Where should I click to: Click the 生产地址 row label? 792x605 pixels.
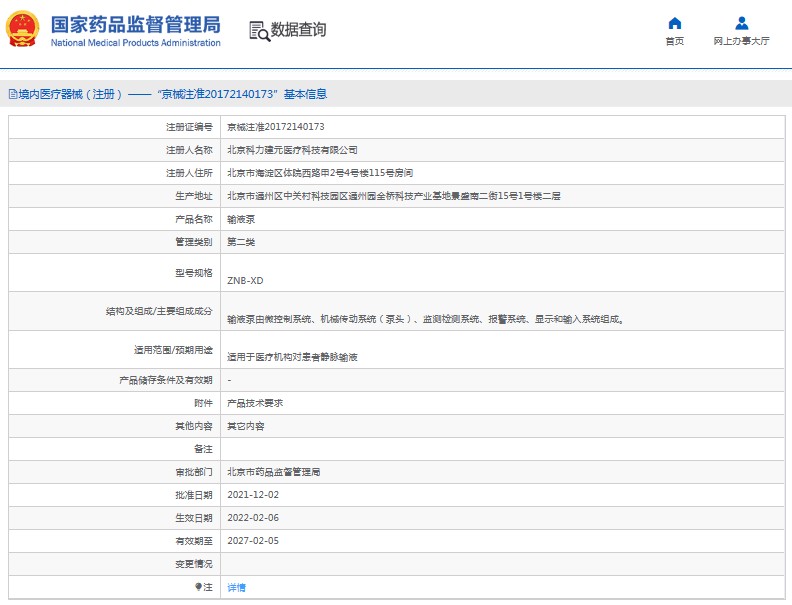pyautogui.click(x=194, y=196)
